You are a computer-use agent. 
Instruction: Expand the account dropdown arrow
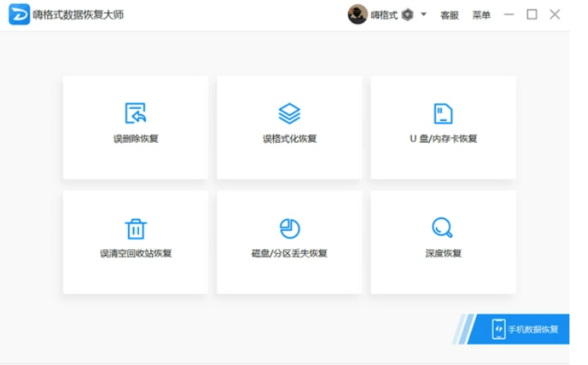point(424,15)
